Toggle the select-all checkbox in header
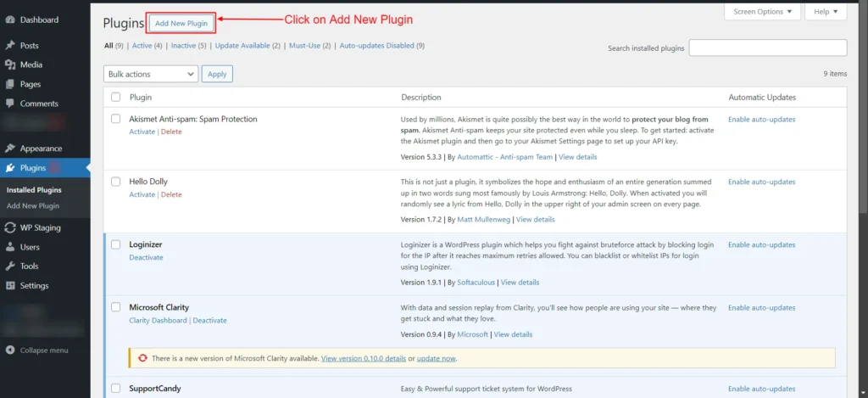Viewport: 868px width, 398px height. [x=115, y=97]
